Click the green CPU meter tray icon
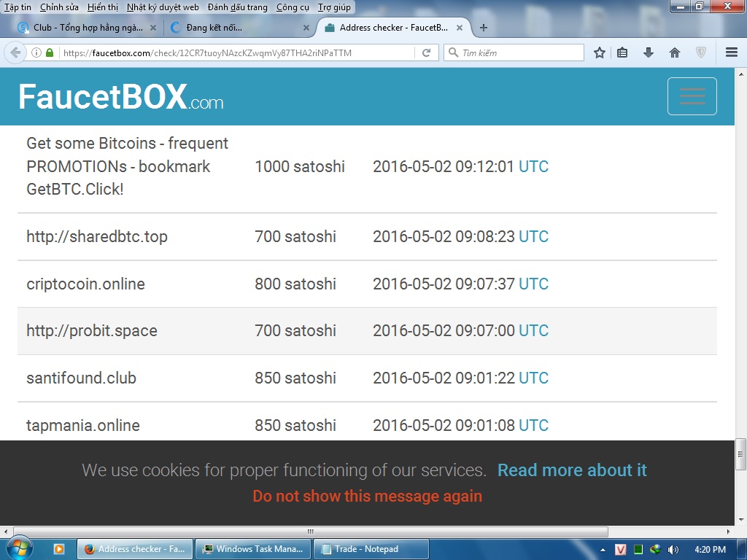Viewport: 747px width, 560px height. point(638,550)
